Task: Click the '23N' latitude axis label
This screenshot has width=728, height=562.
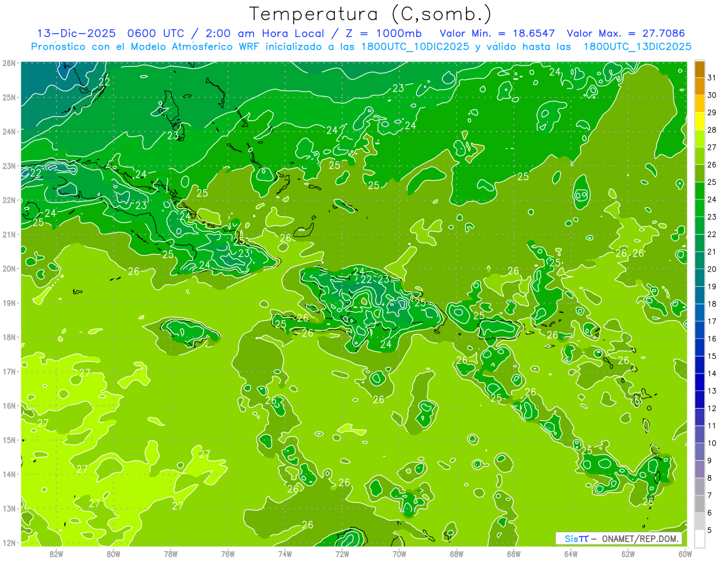Action: [x=10, y=166]
